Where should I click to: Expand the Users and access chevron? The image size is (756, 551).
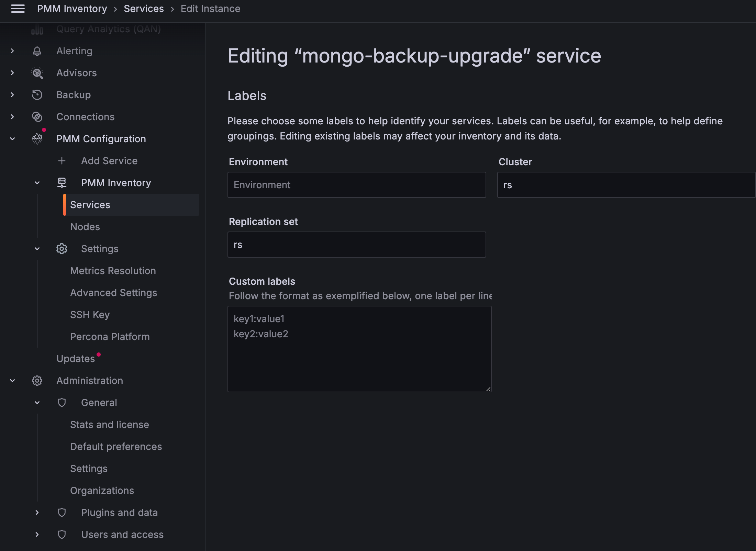click(x=37, y=535)
